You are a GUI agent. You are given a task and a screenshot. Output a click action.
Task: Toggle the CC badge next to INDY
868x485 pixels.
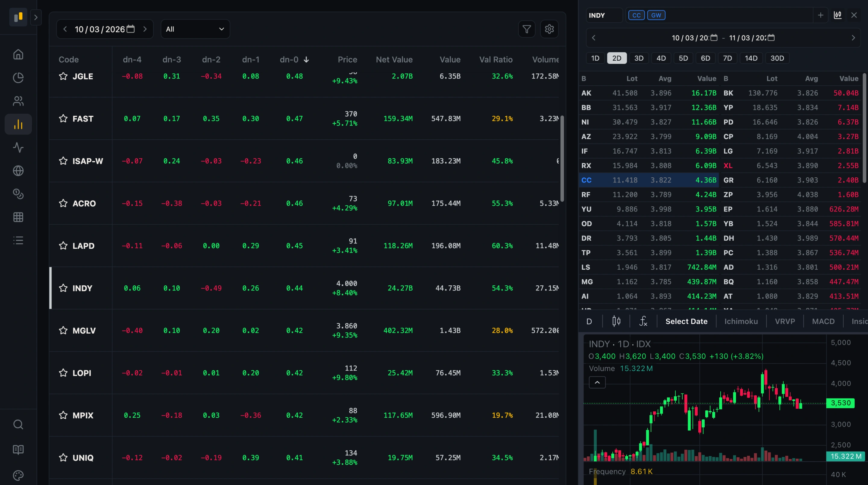tap(636, 15)
